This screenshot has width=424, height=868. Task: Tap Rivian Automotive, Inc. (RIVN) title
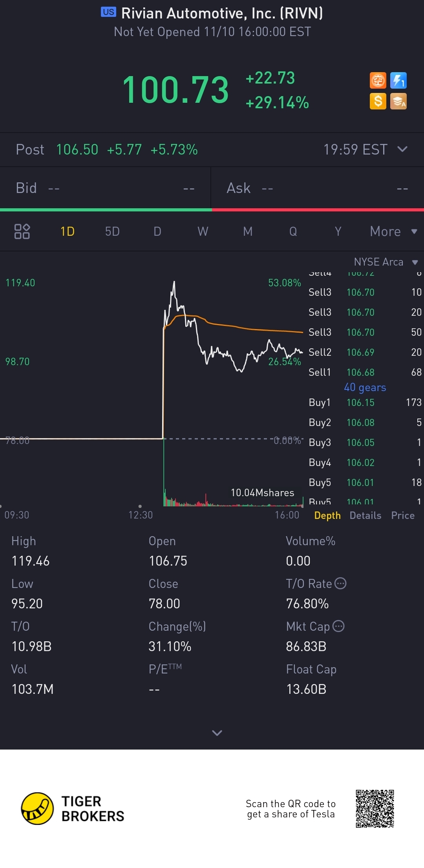coord(222,13)
